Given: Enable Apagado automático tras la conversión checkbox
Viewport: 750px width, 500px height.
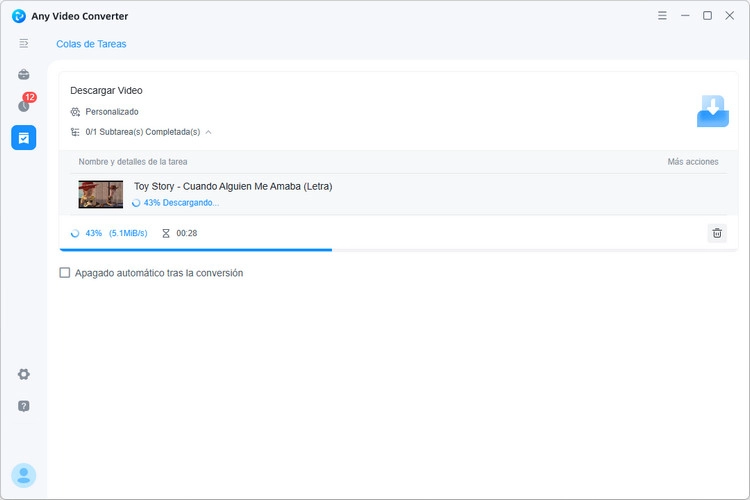Looking at the screenshot, I should point(65,273).
